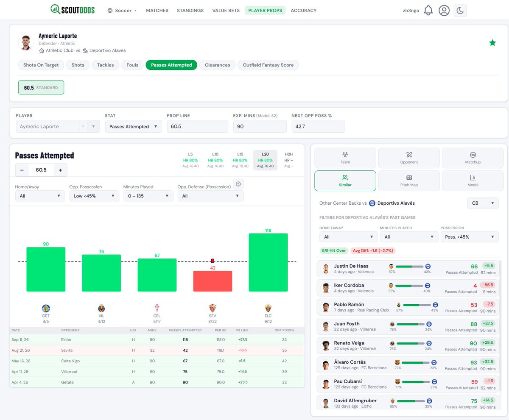This screenshot has width=509, height=420.
Task: Click the Apr 4 Getafe table row
Action: pyautogui.click(x=157, y=382)
